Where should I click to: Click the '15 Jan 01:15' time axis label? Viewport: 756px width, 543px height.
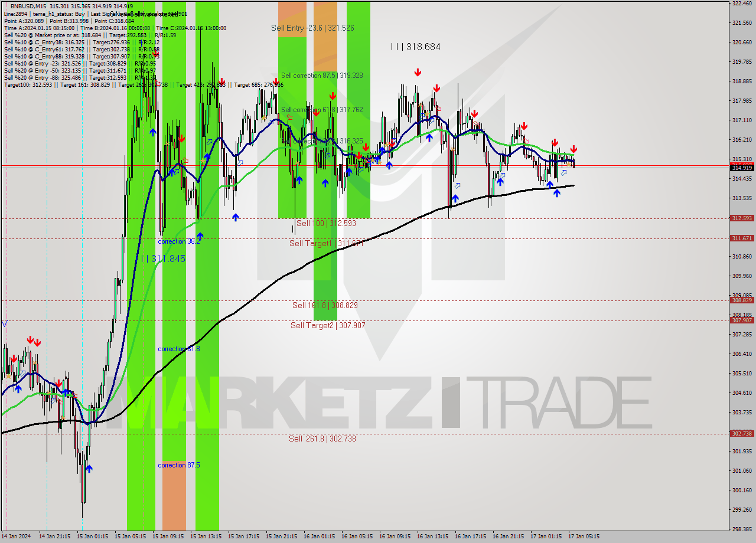coord(92,537)
